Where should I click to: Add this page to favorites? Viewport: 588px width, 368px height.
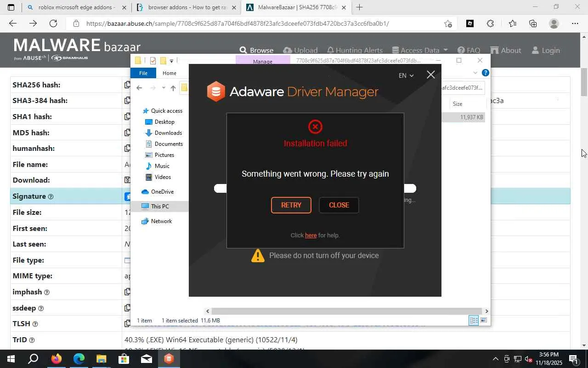click(x=448, y=23)
